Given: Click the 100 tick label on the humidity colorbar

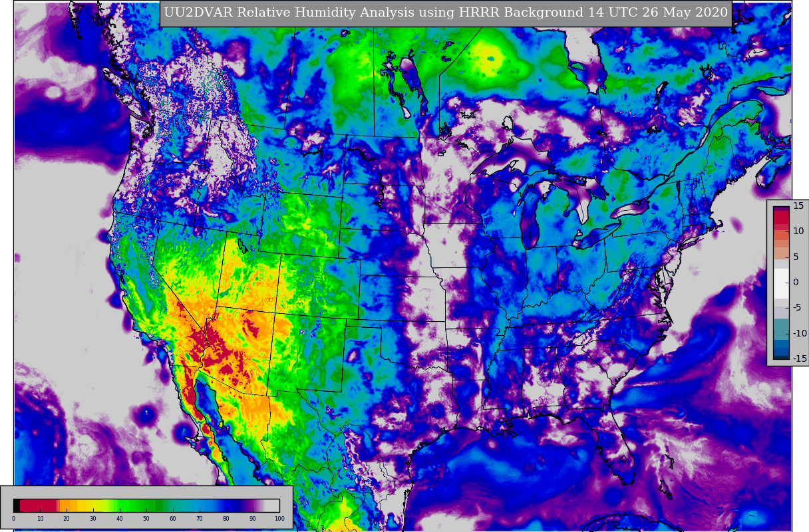Looking at the screenshot, I should pyautogui.click(x=279, y=519).
